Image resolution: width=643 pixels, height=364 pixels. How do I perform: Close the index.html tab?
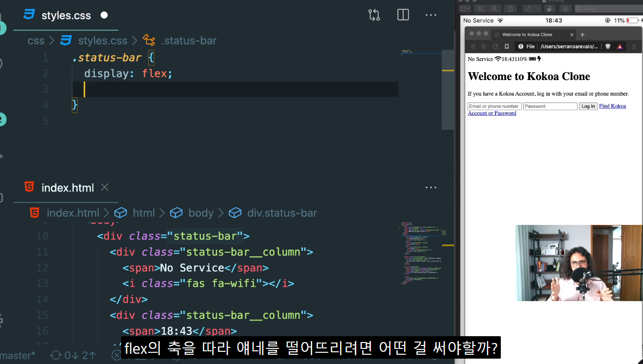105,187
